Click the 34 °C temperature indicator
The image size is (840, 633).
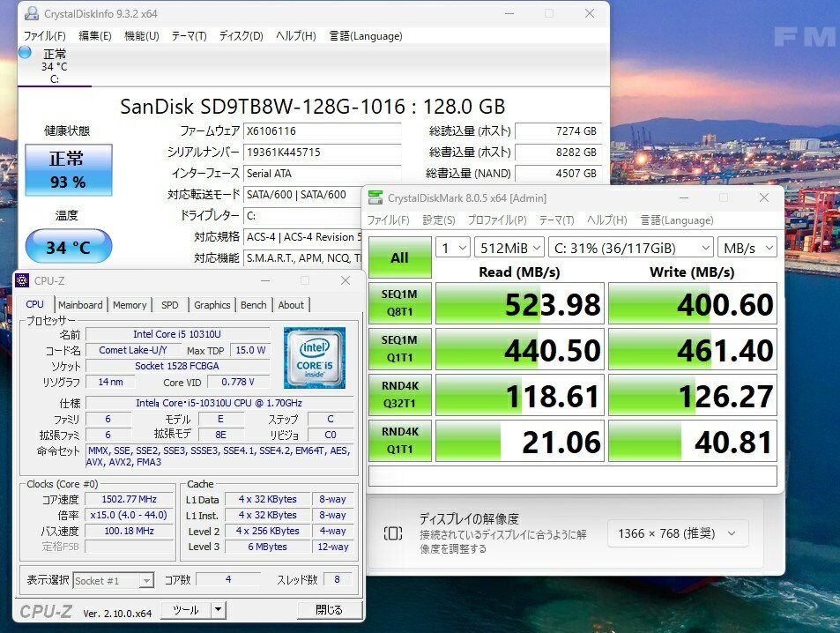click(x=68, y=247)
